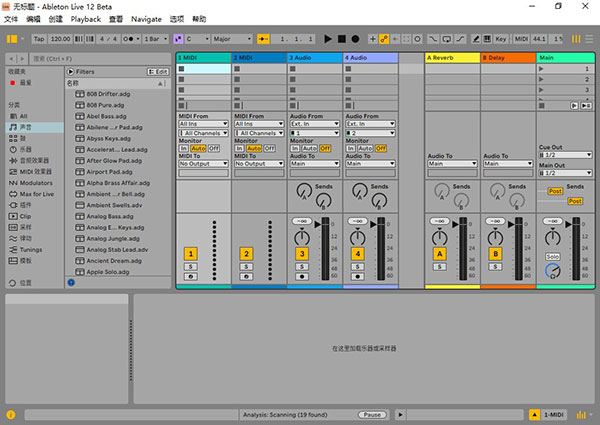Viewport: 600px width, 425px height.
Task: Click the Filters preview play icon
Action: click(x=70, y=72)
